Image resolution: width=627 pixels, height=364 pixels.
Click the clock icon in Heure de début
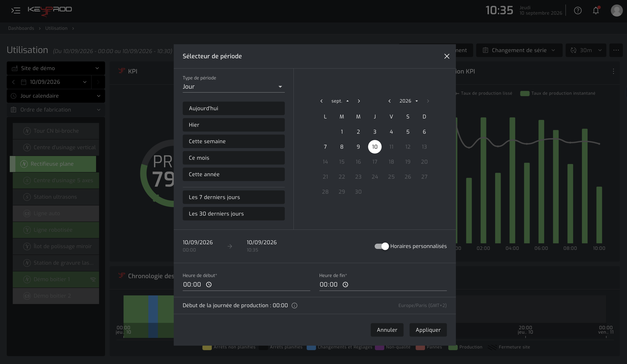pyautogui.click(x=209, y=285)
